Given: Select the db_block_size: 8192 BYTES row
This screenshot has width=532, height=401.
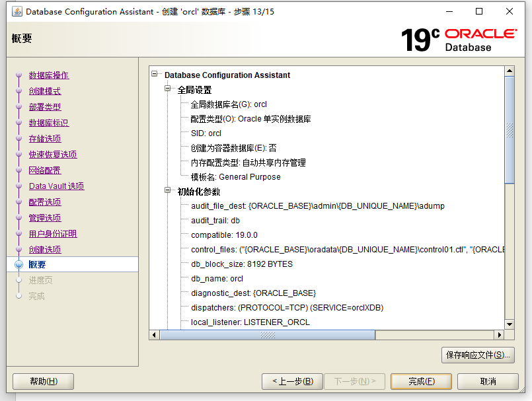Looking at the screenshot, I should tap(242, 264).
